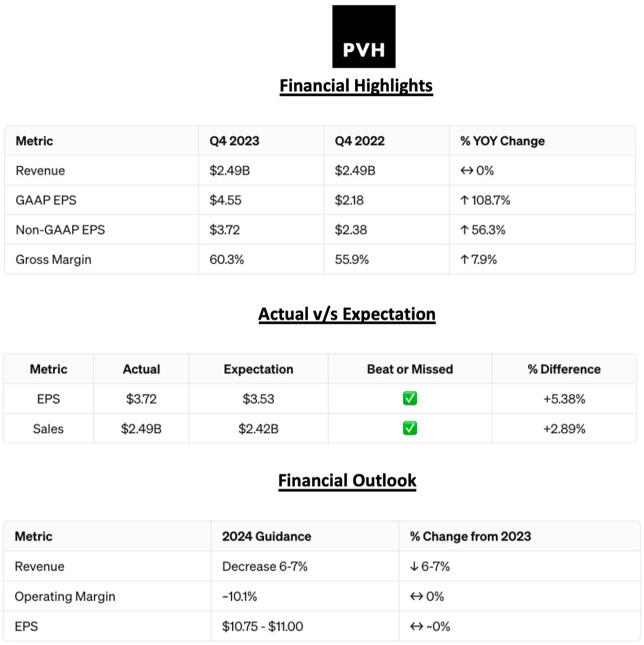Select the Q4 2023 column header
The image size is (644, 645).
[235, 141]
